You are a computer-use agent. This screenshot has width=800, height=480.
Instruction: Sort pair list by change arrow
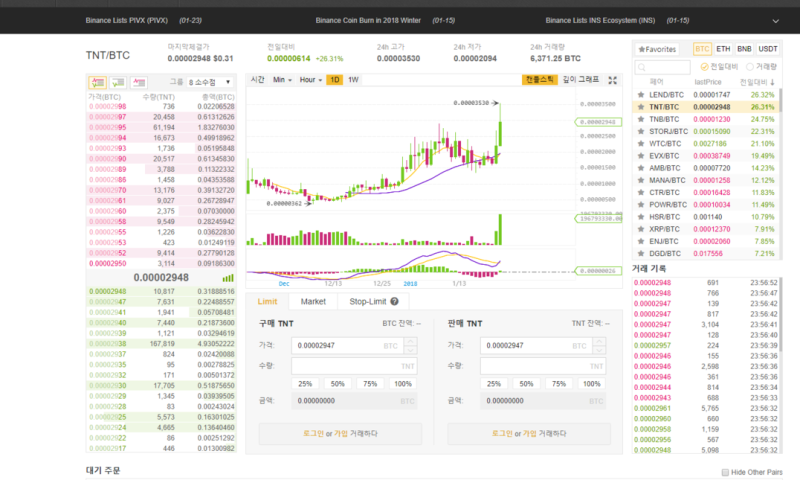(772, 82)
